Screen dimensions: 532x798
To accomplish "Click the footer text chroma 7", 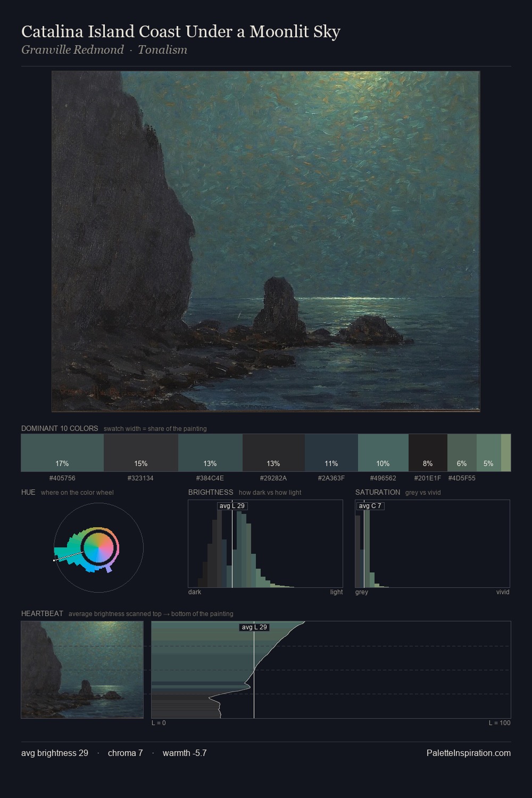I will (x=126, y=753).
